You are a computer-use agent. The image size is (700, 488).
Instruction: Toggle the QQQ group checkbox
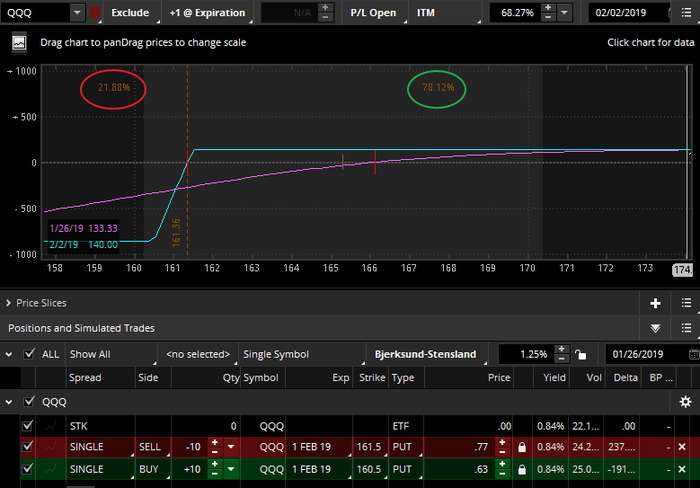coord(29,401)
